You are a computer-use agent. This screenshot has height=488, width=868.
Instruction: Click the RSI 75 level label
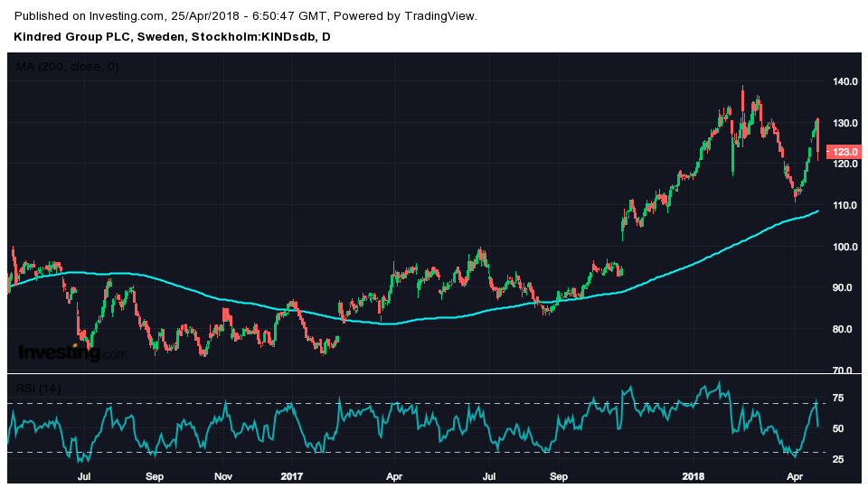[x=838, y=398]
